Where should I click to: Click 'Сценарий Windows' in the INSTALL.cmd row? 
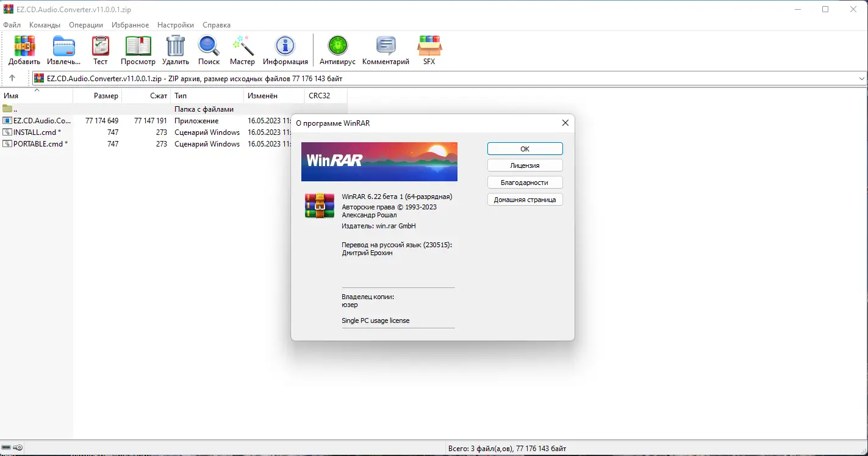207,132
